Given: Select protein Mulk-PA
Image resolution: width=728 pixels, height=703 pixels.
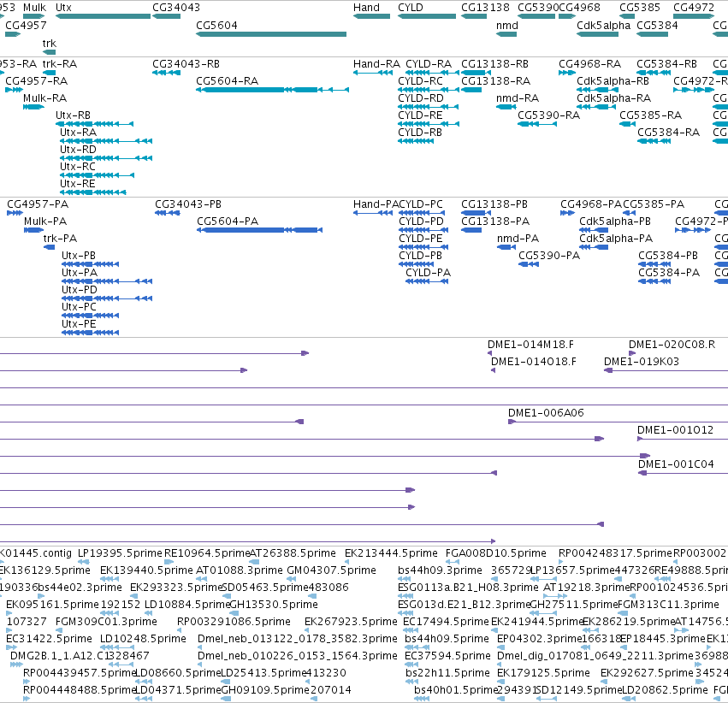Looking at the screenshot, I should point(34,230).
